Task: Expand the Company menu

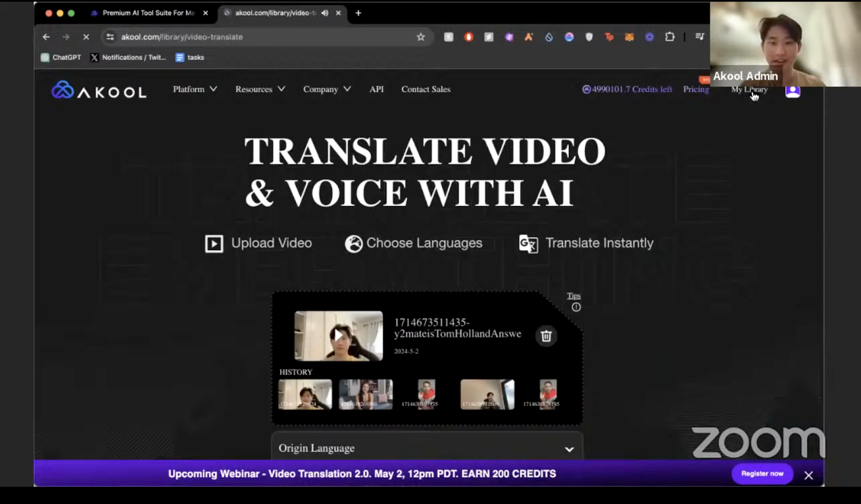Action: coord(327,89)
